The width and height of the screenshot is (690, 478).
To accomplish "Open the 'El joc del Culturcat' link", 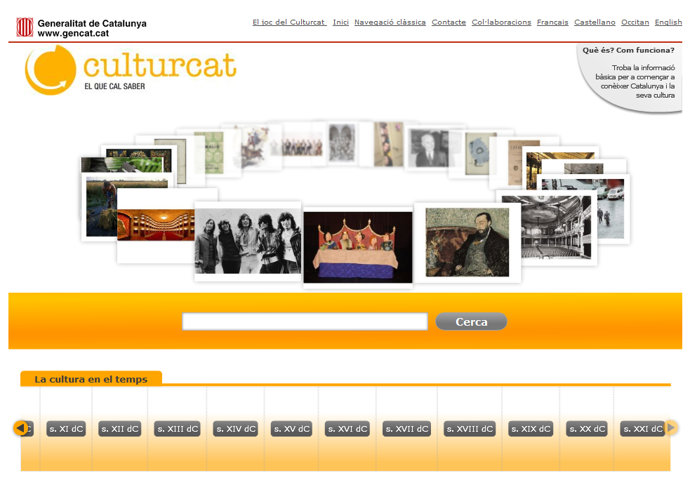I will [x=289, y=22].
